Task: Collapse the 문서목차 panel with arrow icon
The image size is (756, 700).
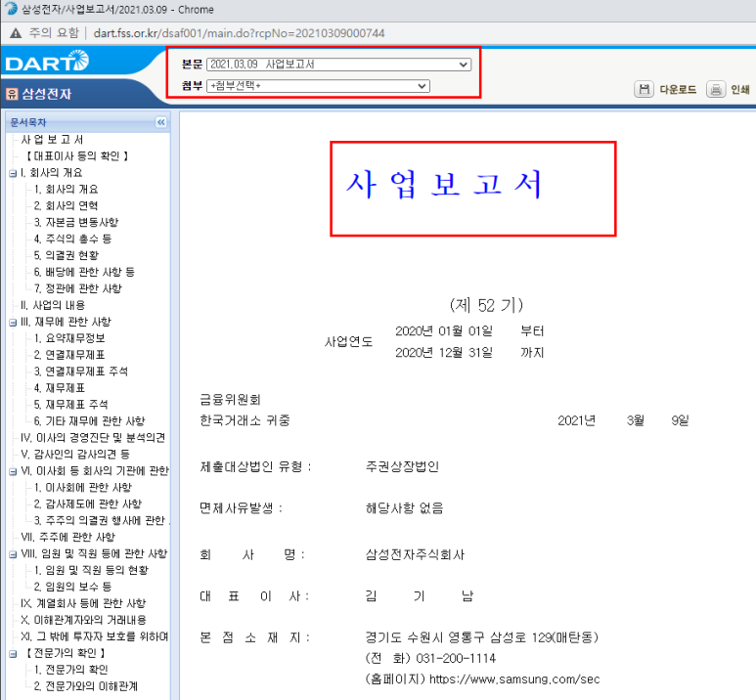Action: [161, 122]
